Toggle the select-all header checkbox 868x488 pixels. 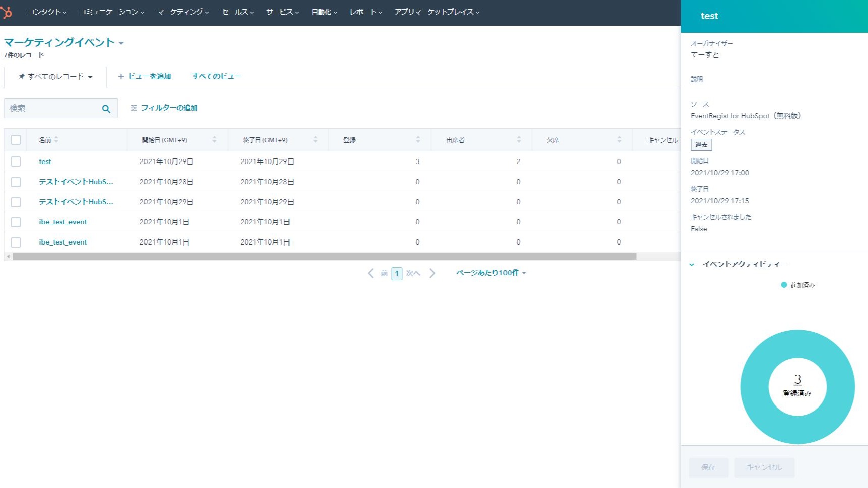coord(16,140)
